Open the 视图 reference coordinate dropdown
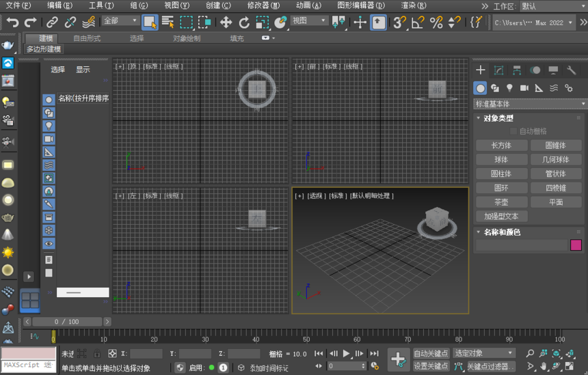Viewport: 588px width, 375px height. (x=308, y=20)
